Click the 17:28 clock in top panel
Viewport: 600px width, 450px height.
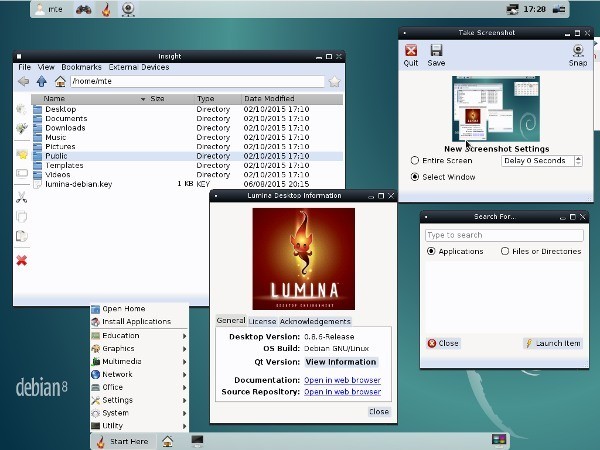(534, 9)
